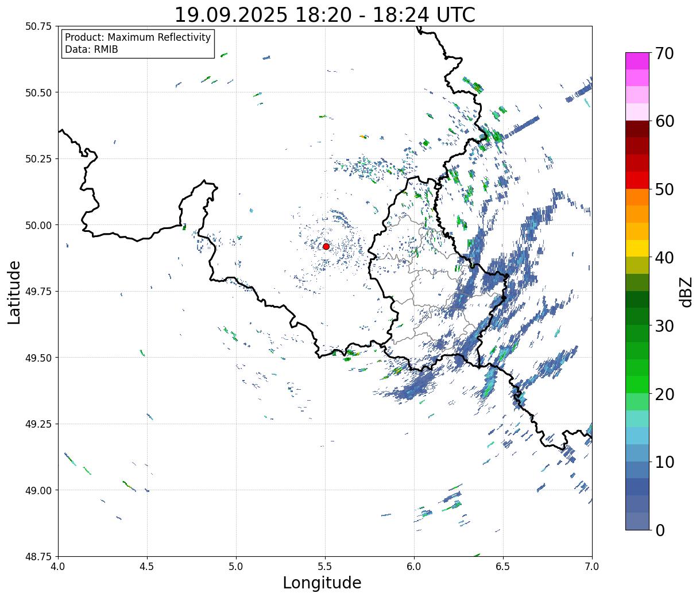Click latitude tick label '50.75'
Image resolution: width=700 pixels, height=597 pixels.
38,26
